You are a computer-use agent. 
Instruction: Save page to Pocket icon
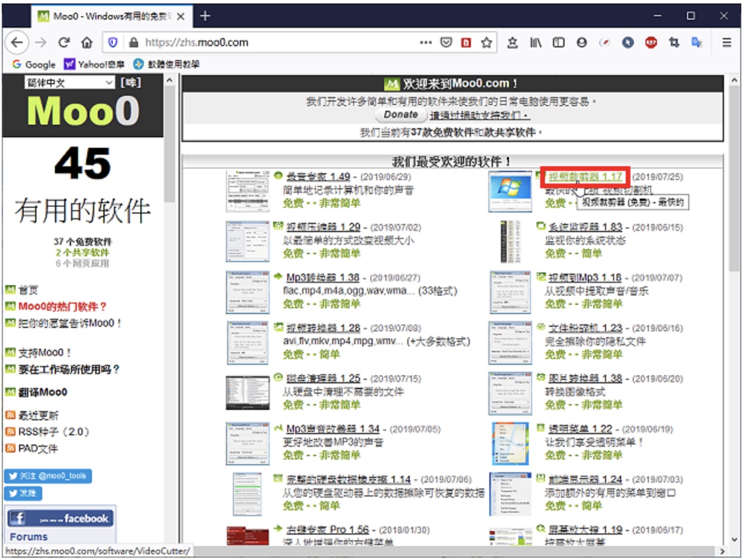pyautogui.click(x=446, y=42)
